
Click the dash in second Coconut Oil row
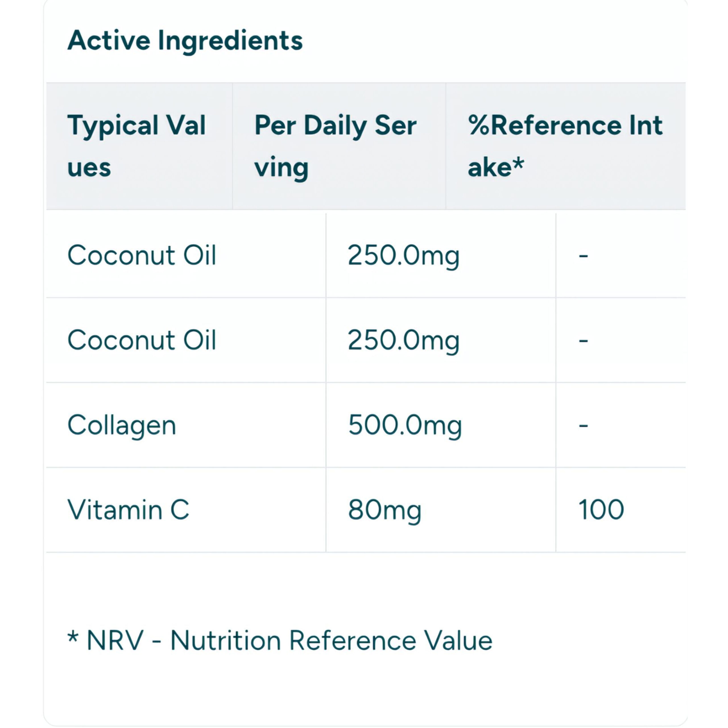click(x=583, y=341)
